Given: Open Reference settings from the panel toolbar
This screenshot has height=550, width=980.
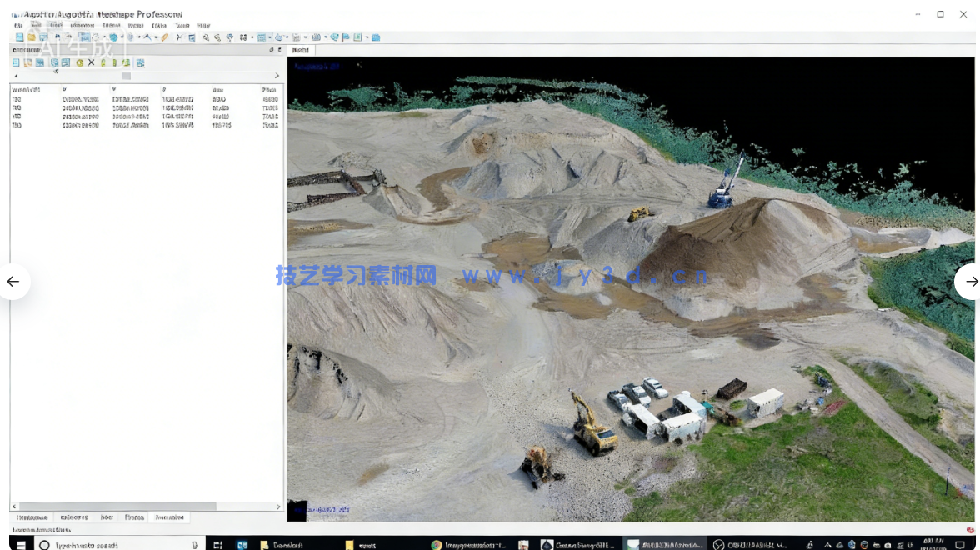Looking at the screenshot, I should 139,62.
